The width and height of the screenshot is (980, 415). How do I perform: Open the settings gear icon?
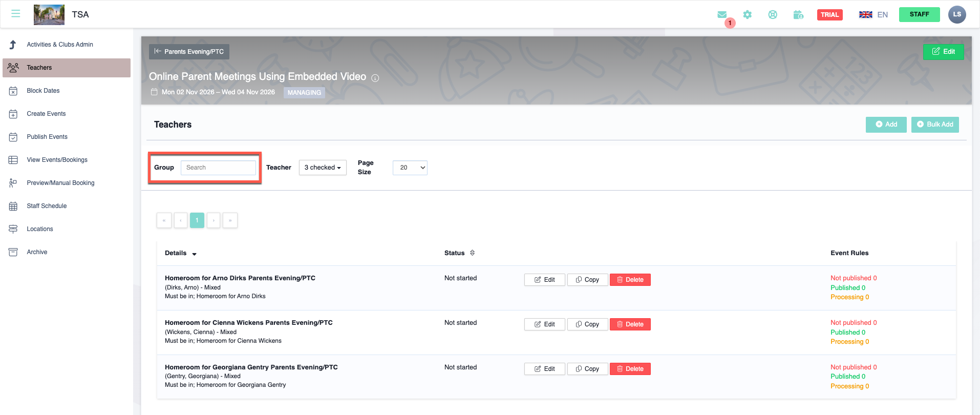pyautogui.click(x=748, y=15)
